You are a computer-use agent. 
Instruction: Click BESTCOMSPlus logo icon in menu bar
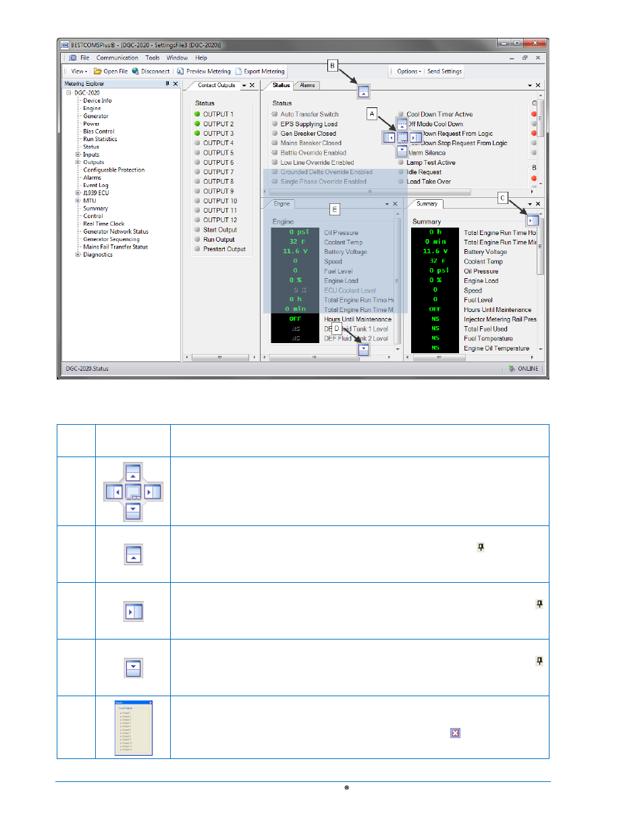73,58
